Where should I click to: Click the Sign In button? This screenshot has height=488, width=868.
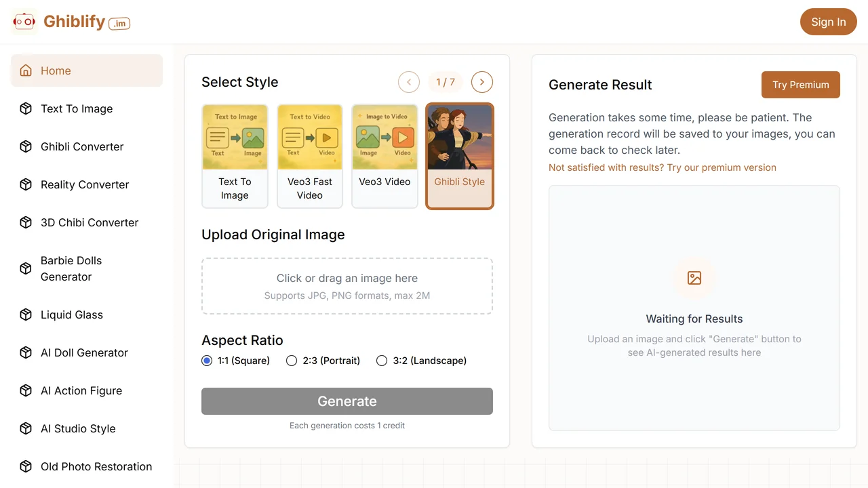click(x=829, y=22)
